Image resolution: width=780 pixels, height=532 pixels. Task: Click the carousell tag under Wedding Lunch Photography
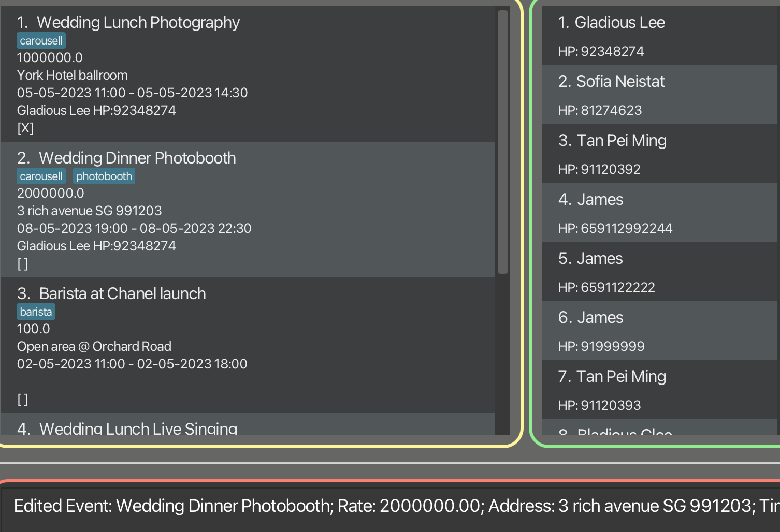point(41,40)
